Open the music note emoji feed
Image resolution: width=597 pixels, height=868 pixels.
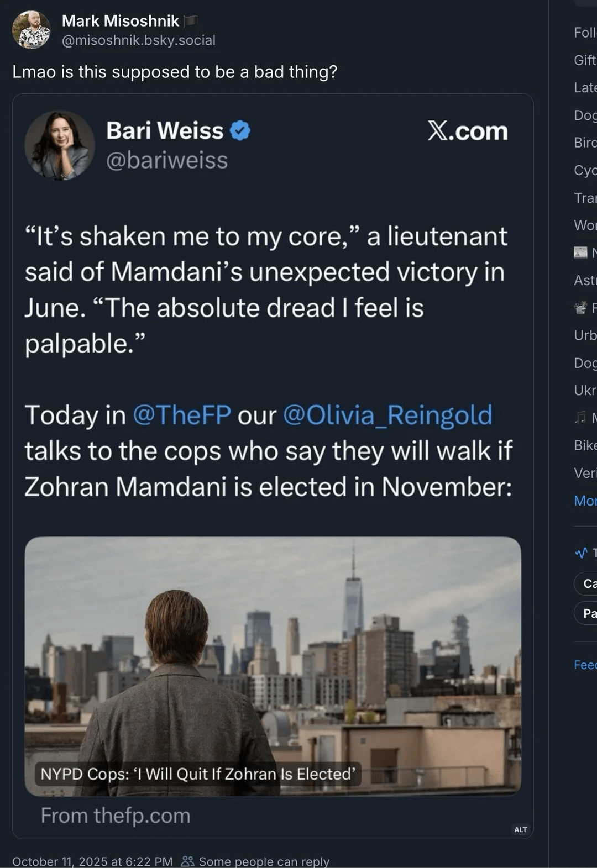pos(580,417)
